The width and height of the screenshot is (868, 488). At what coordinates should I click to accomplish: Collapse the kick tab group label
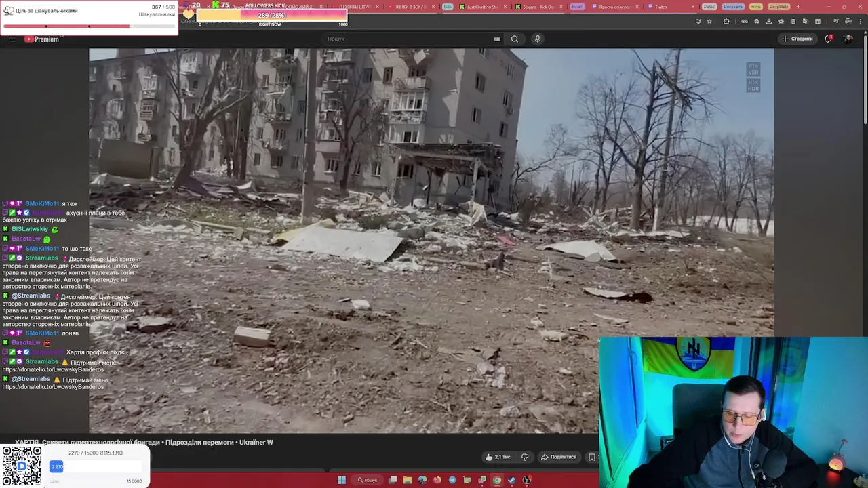click(448, 7)
